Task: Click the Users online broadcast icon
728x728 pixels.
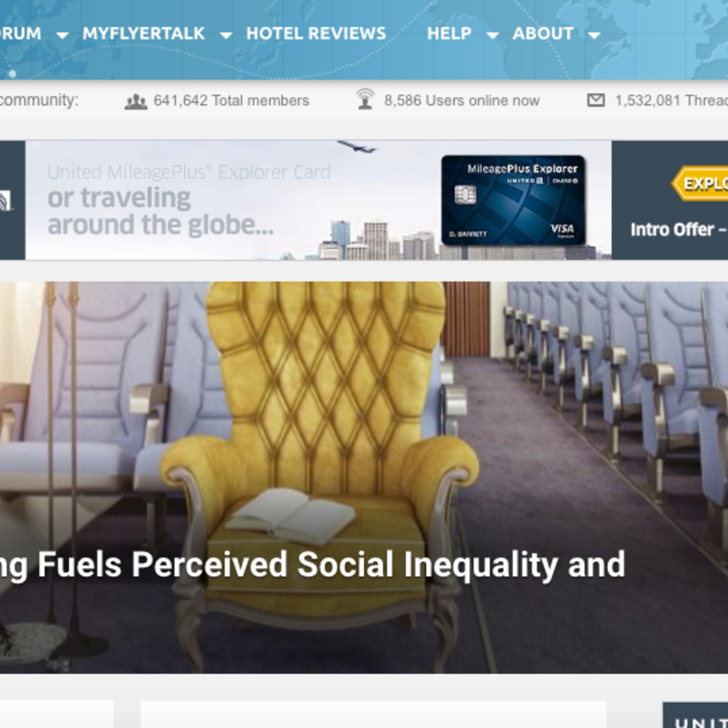Action: pos(365,99)
